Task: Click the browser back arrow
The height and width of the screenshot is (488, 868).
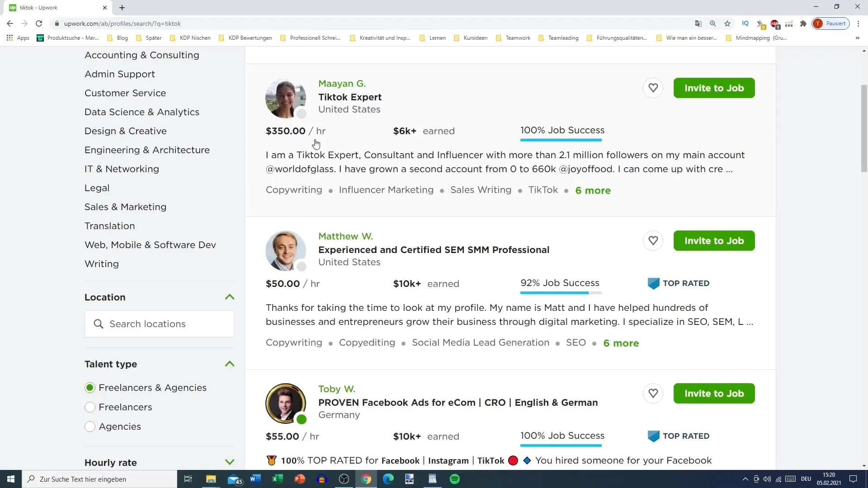Action: [10, 23]
